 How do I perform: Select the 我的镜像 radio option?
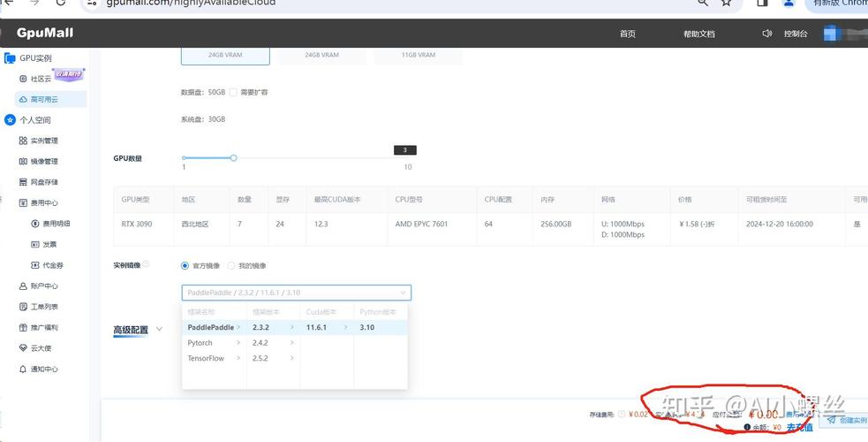pos(231,265)
